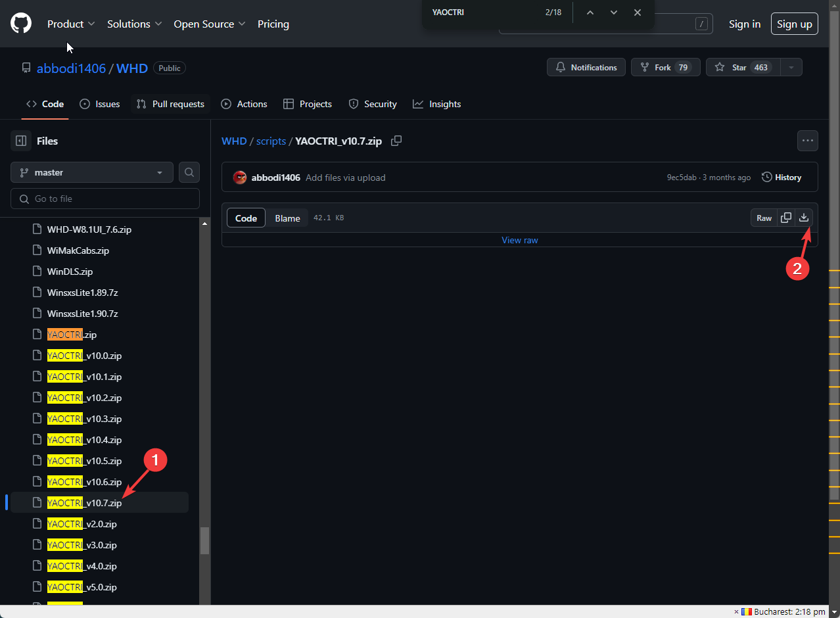Click the copy raw file icon
840x618 pixels.
786,218
